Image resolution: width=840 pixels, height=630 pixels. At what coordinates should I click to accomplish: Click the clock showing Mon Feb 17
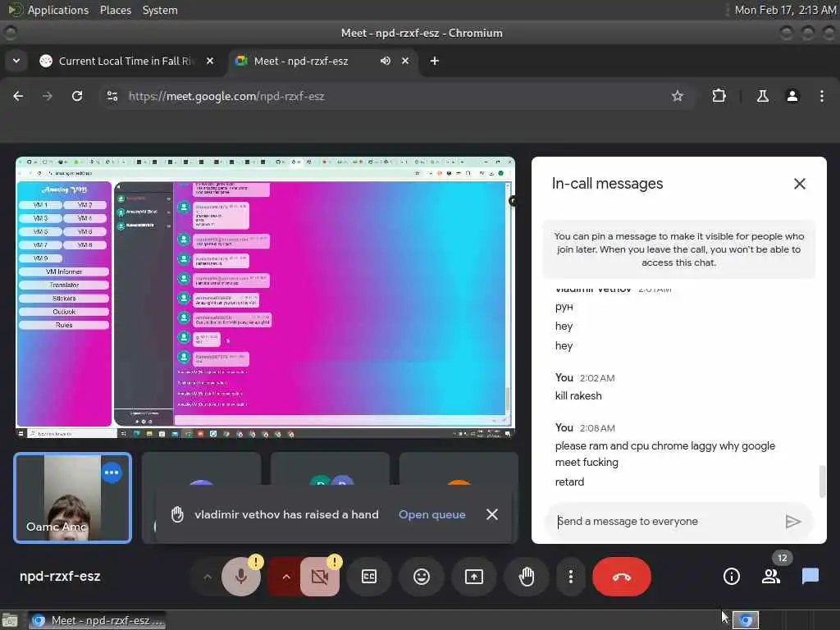click(x=785, y=10)
